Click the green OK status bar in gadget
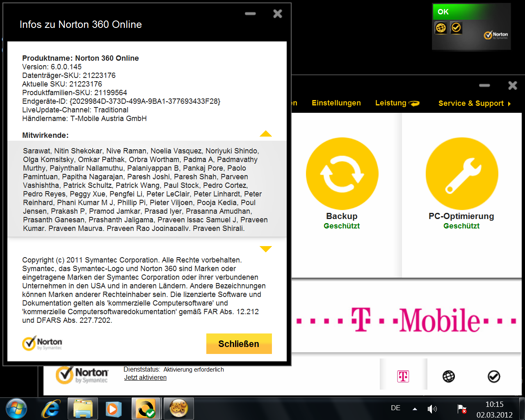 (x=459, y=12)
